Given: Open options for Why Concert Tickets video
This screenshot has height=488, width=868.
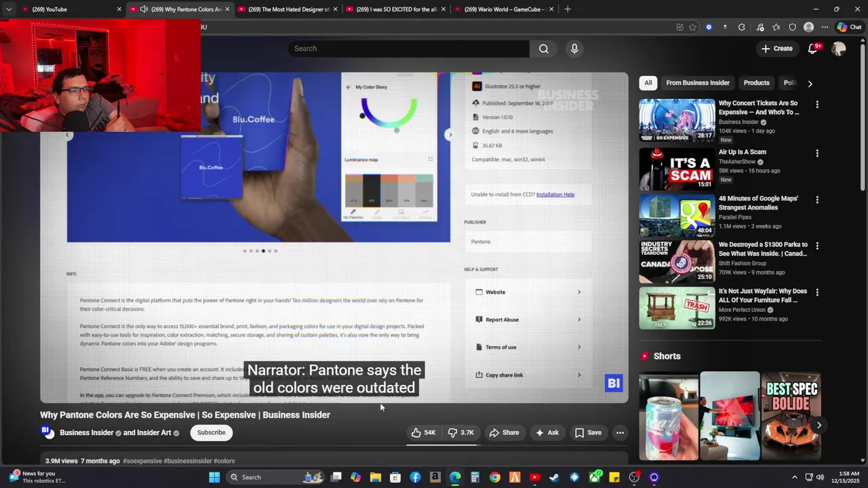Looking at the screenshot, I should click(817, 104).
